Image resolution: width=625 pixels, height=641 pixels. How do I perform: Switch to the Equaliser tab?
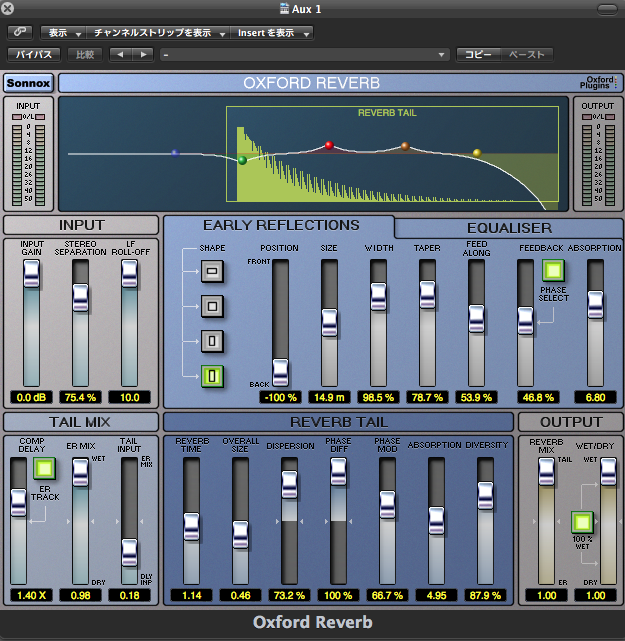[509, 228]
